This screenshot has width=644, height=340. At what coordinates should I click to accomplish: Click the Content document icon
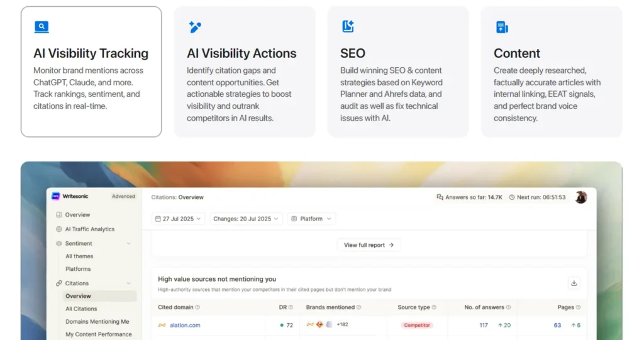[502, 27]
